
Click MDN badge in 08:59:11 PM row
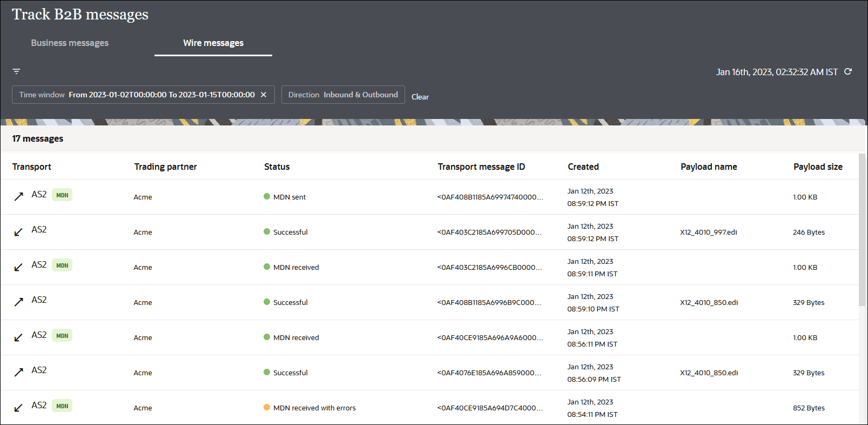(62, 265)
